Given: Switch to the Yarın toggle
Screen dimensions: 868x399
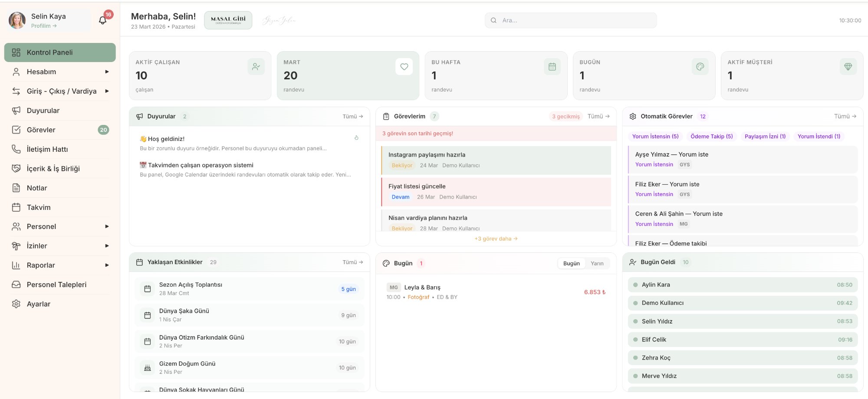Looking at the screenshot, I should (597, 263).
